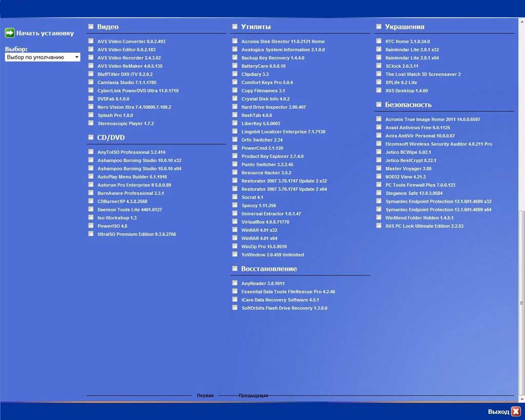The width and height of the screenshot is (525, 420).
Task: Tick VirtualBox 4.0.8.71778 checkbox
Action: pos(235,222)
